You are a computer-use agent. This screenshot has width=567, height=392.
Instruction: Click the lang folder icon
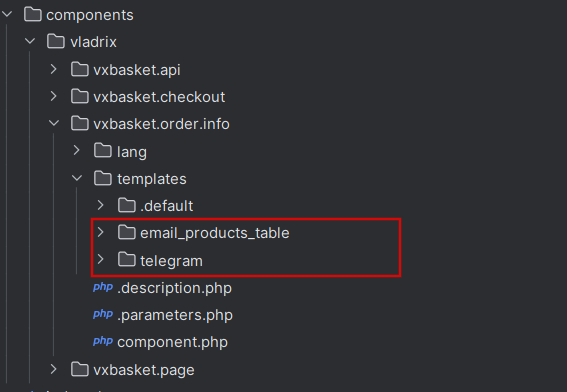[x=103, y=150]
